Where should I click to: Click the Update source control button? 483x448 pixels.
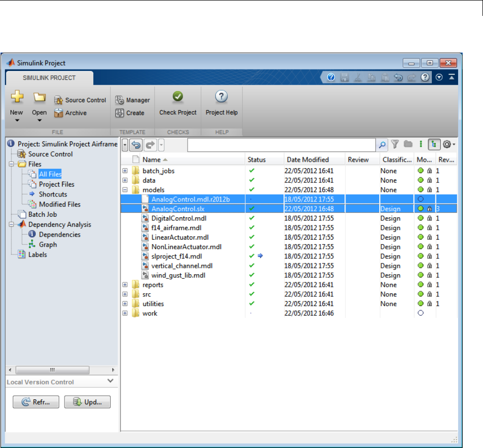pyautogui.click(x=87, y=402)
